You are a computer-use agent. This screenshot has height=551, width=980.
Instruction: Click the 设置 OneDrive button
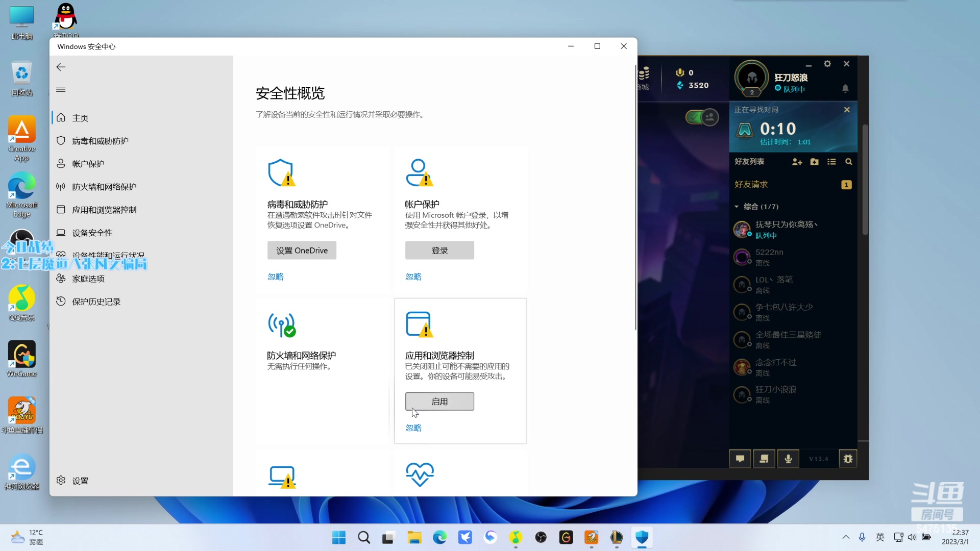point(302,251)
